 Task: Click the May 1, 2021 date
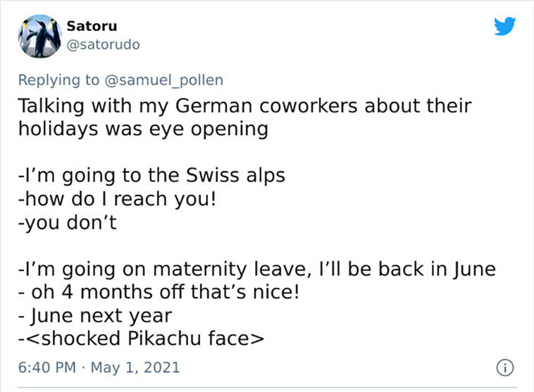(135, 367)
